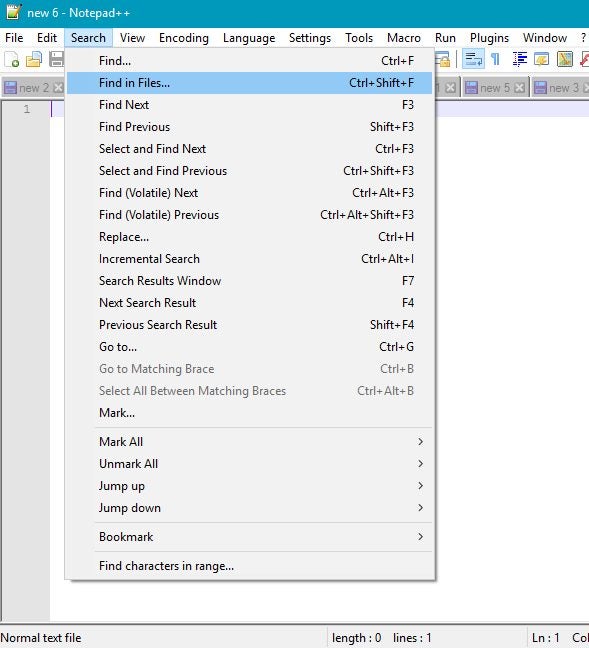This screenshot has height=648, width=589.
Task: Open the User Defined Language icon
Action: coord(541,59)
